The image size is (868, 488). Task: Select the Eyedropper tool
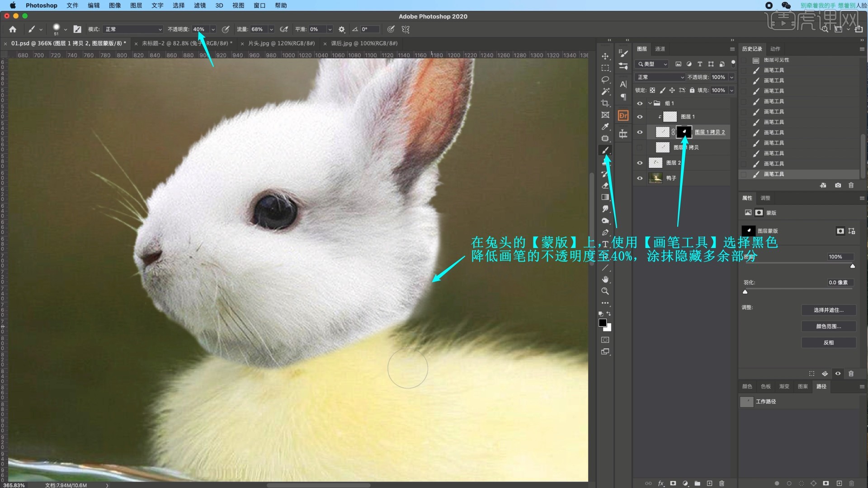[x=605, y=127]
